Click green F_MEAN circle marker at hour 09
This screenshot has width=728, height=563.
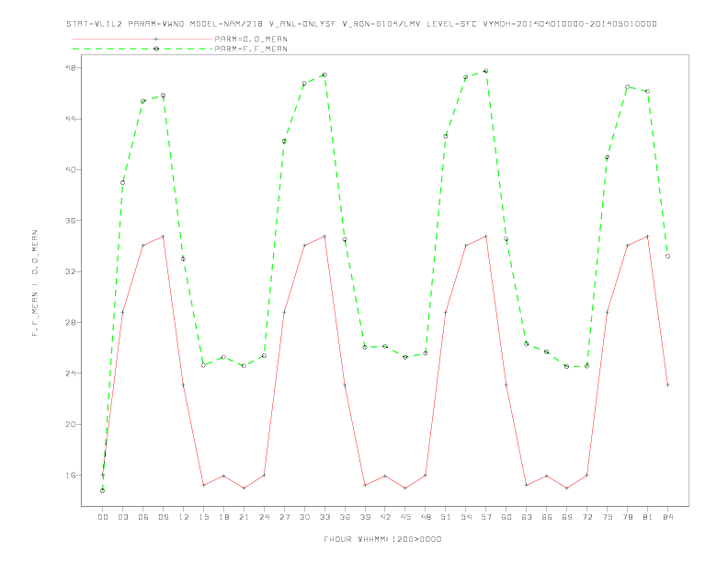pyautogui.click(x=163, y=96)
